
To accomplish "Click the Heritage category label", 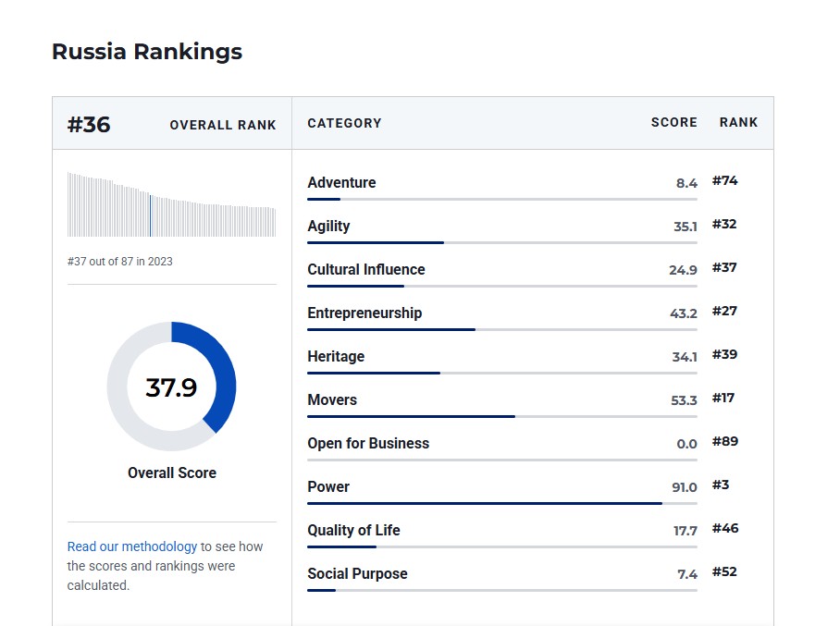I will coord(336,357).
